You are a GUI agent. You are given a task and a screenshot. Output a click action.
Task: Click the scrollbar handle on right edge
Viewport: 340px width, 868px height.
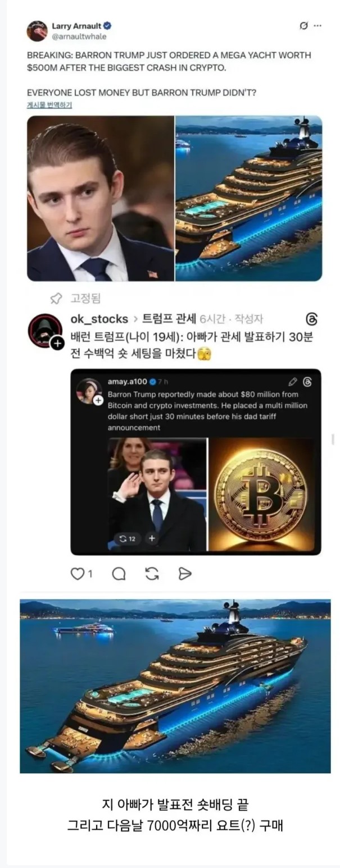coord(333,439)
